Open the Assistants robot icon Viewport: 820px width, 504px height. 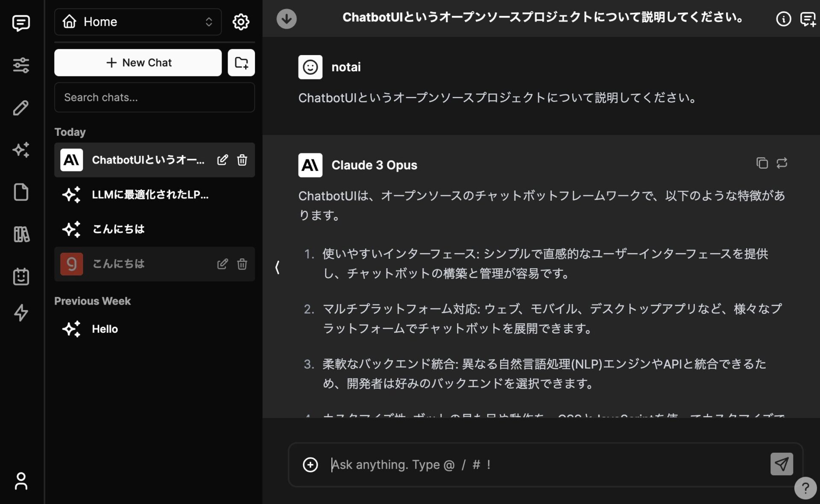click(21, 276)
